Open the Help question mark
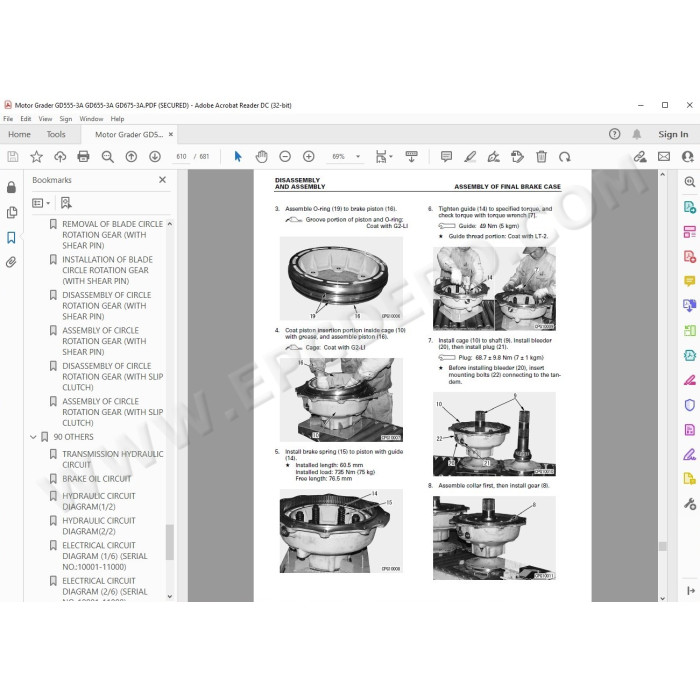This screenshot has height=700, width=700. [614, 134]
